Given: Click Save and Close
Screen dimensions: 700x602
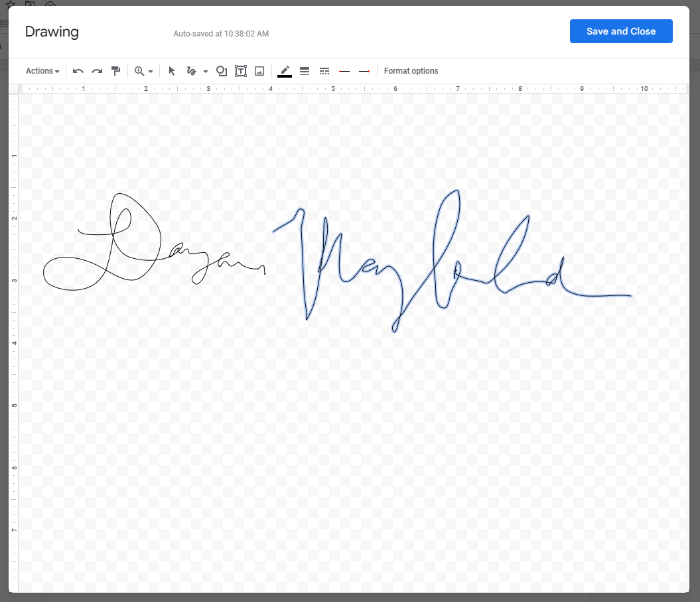Looking at the screenshot, I should point(620,31).
